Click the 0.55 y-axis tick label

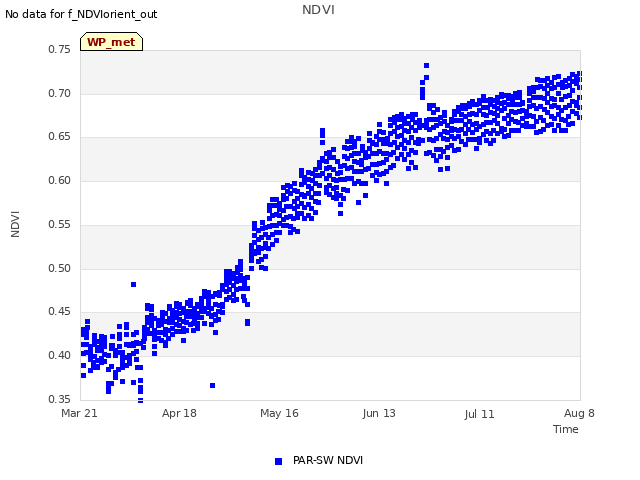click(x=60, y=224)
